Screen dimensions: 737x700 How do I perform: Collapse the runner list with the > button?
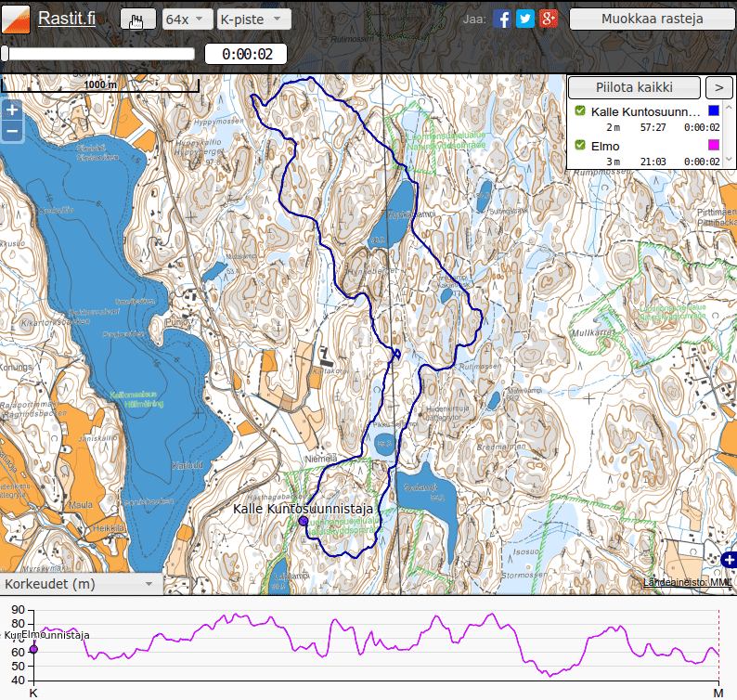coord(718,87)
